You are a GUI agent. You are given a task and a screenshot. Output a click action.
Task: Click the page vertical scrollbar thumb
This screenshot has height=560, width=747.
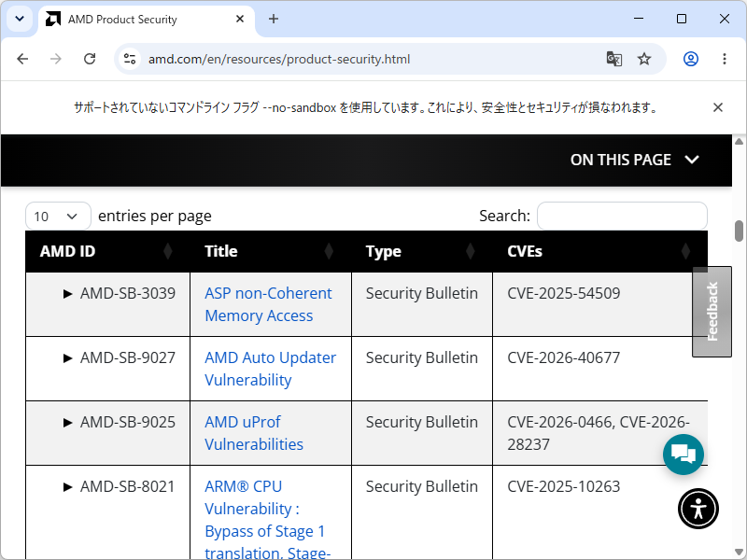(739, 231)
